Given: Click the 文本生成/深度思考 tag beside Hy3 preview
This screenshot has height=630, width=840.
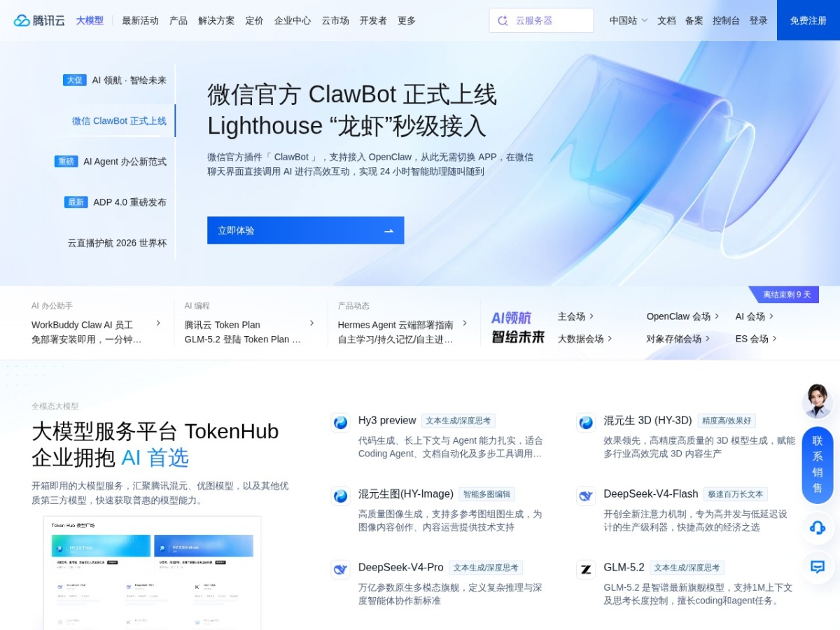Looking at the screenshot, I should point(458,421).
